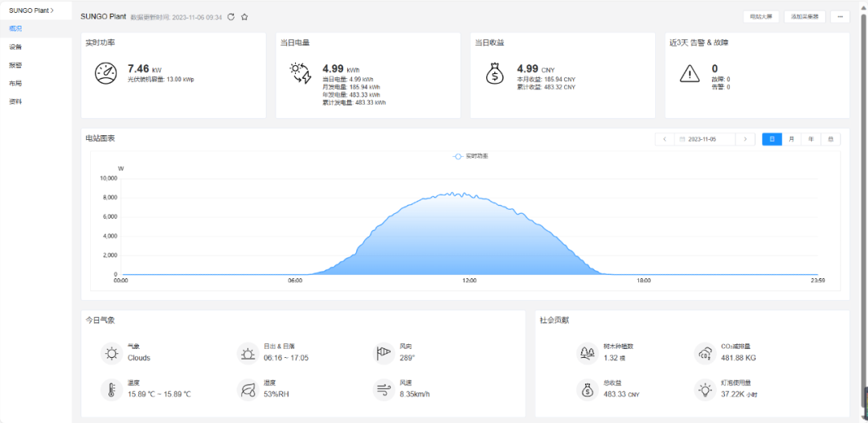This screenshot has height=423, width=868.
Task: Toggle the 实时功率 legend series marker
Action: (458, 157)
